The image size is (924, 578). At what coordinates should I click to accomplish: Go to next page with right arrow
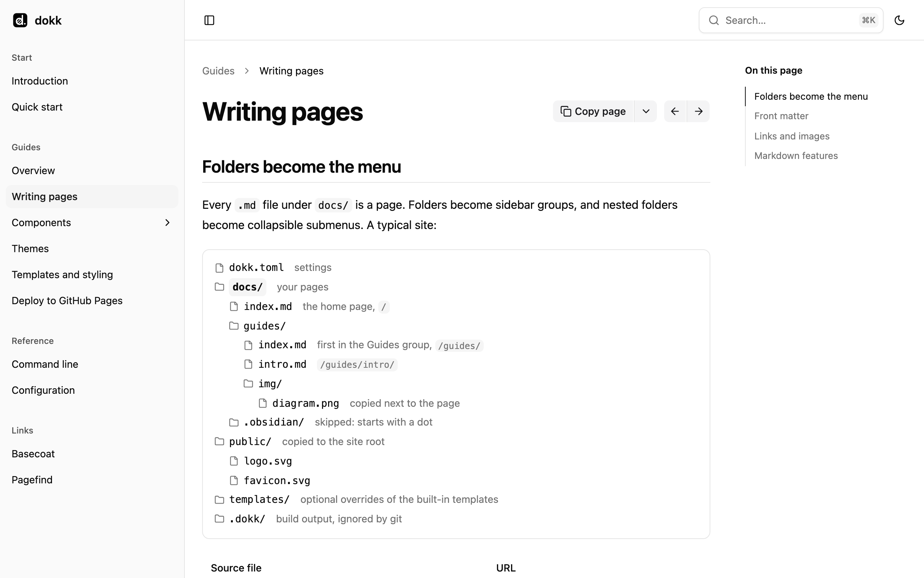point(698,111)
